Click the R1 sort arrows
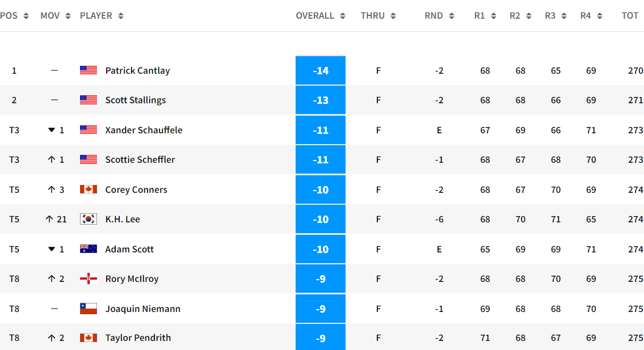 click(x=494, y=16)
